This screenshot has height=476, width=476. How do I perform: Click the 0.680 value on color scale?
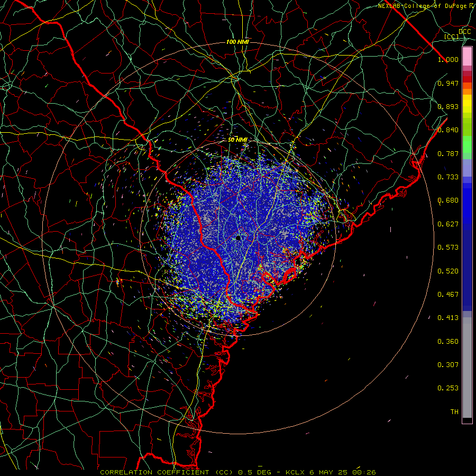(448, 200)
